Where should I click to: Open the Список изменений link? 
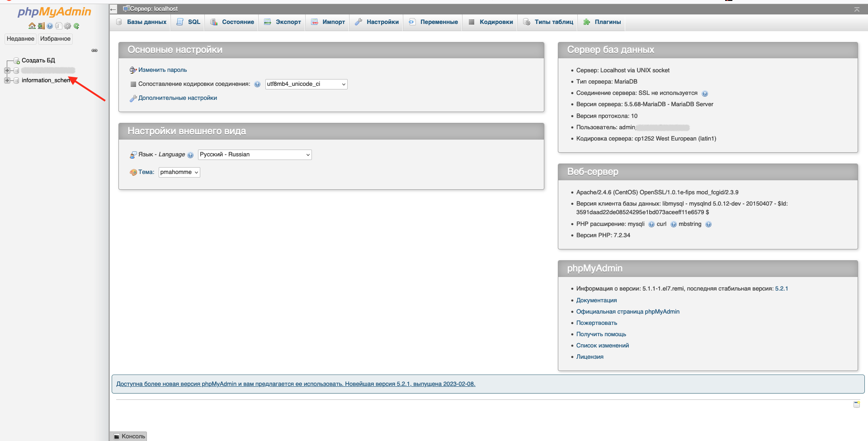[603, 346]
